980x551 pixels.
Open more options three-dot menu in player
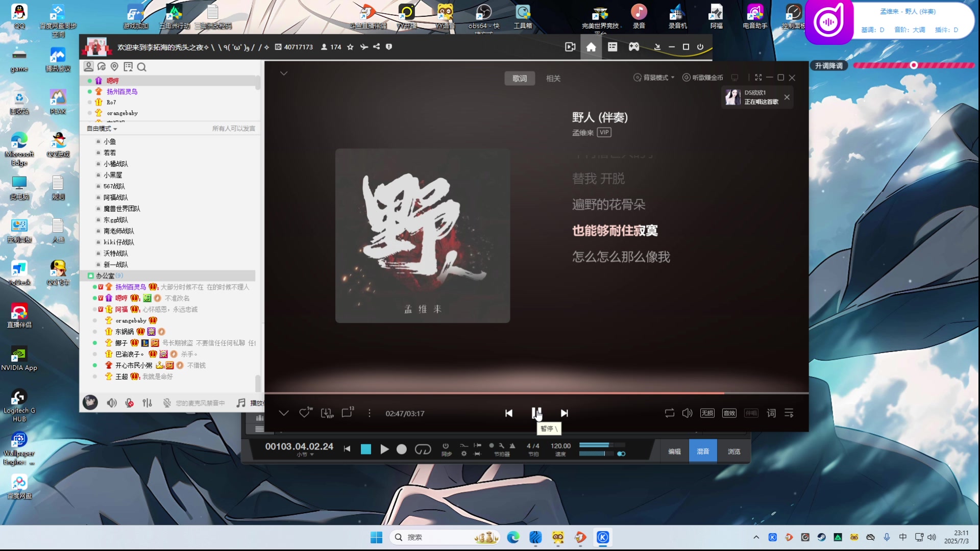(x=370, y=413)
